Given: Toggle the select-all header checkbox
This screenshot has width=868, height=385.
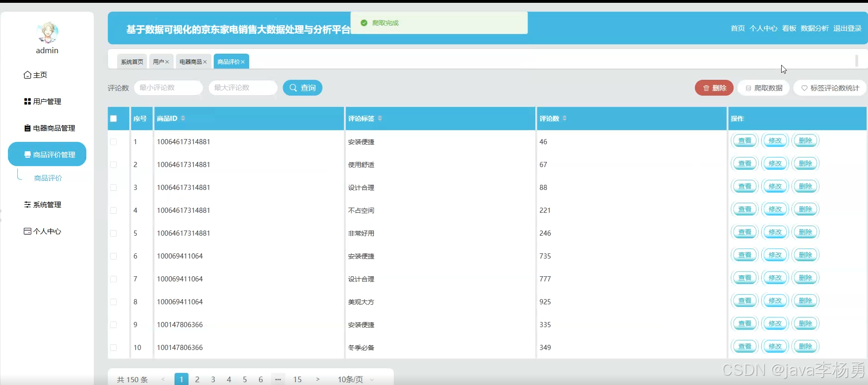Looking at the screenshot, I should pos(113,119).
